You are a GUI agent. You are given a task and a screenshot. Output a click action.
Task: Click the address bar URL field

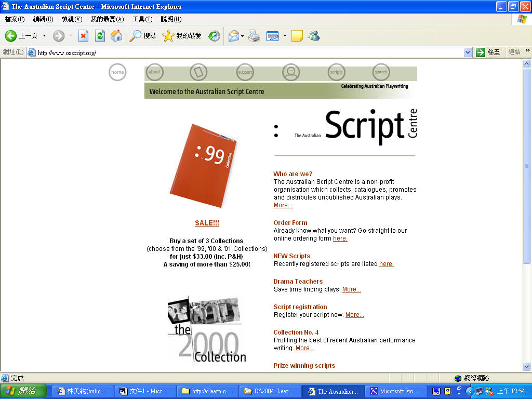249,52
